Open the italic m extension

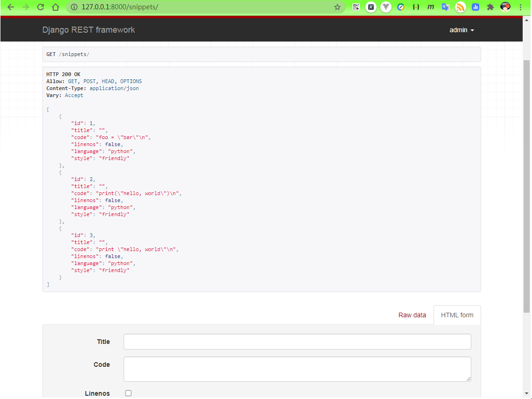coord(431,7)
